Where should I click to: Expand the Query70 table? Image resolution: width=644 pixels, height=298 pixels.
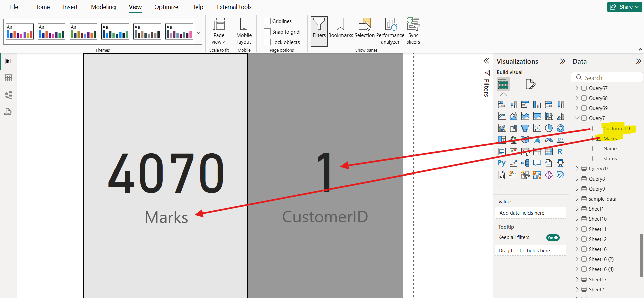(577, 169)
